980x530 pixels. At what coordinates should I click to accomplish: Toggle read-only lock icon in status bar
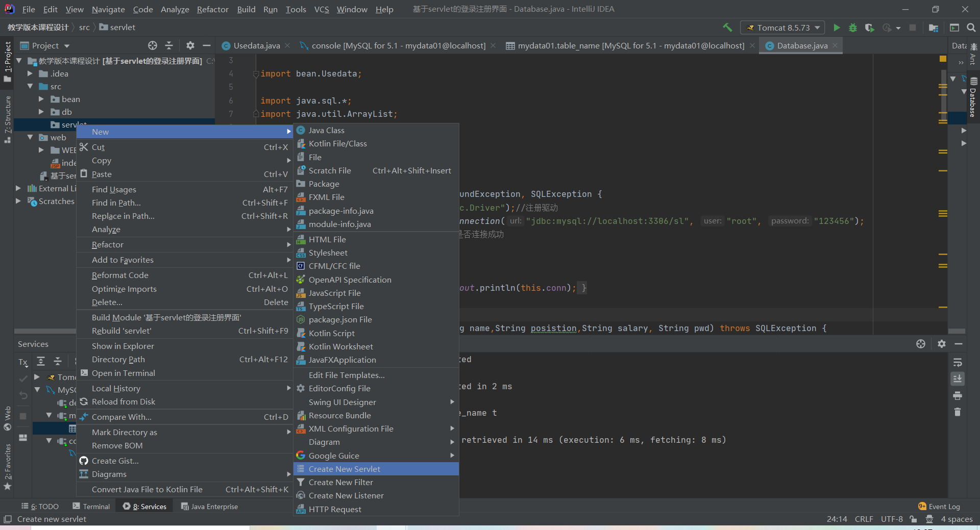[913, 519]
